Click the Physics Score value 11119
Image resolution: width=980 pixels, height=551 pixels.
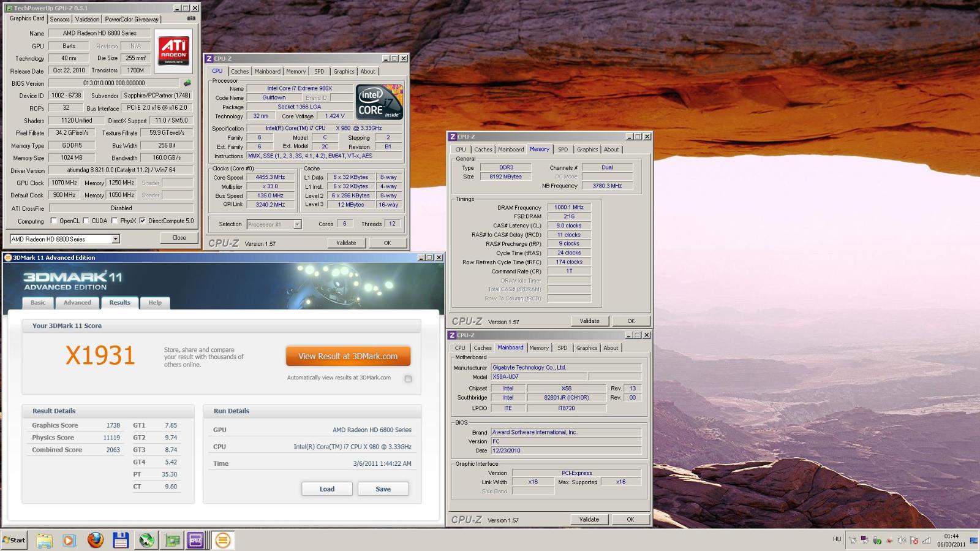point(111,438)
